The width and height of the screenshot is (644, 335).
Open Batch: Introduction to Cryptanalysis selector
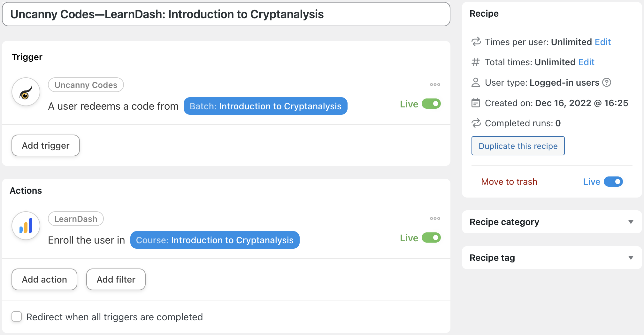tap(265, 106)
